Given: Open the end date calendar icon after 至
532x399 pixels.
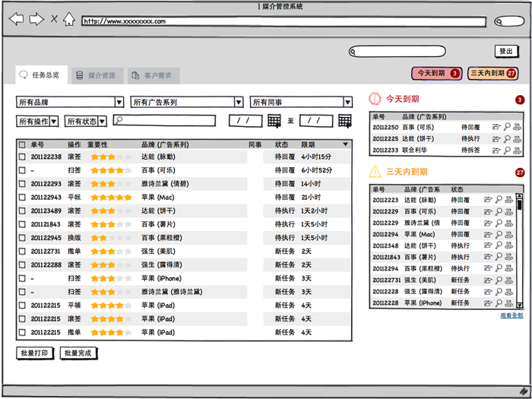Looking at the screenshot, I should (x=345, y=121).
